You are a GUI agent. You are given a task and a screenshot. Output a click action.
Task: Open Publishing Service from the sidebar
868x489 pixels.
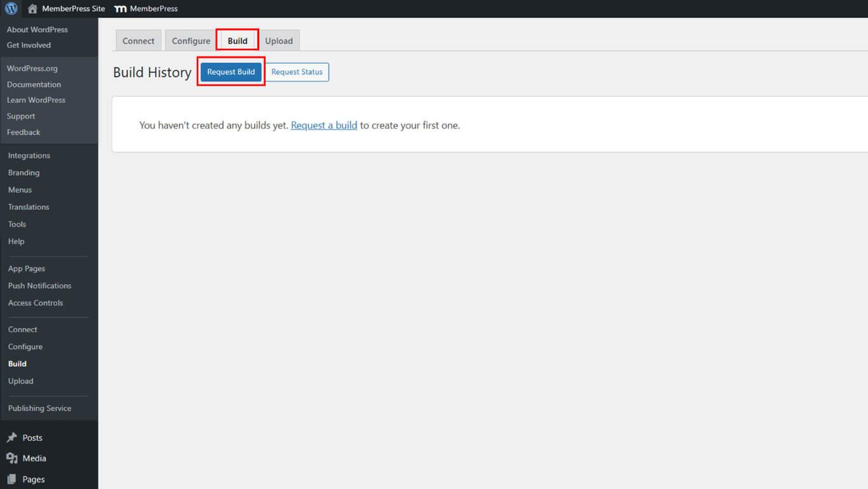pyautogui.click(x=39, y=408)
